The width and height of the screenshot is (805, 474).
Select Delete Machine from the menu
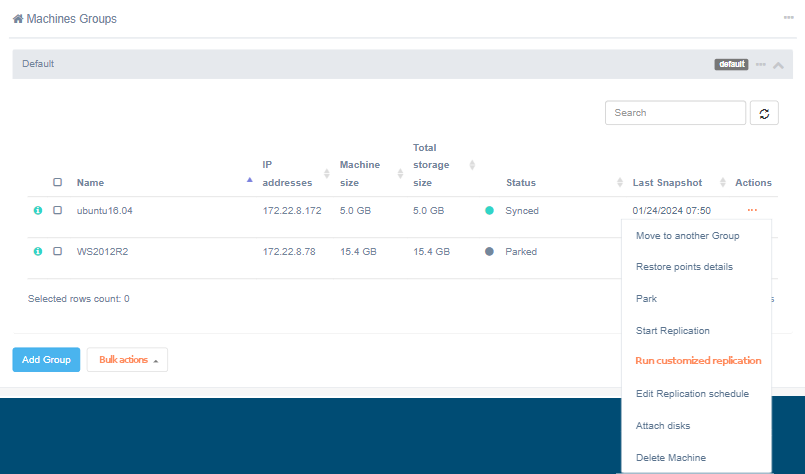pyautogui.click(x=670, y=458)
